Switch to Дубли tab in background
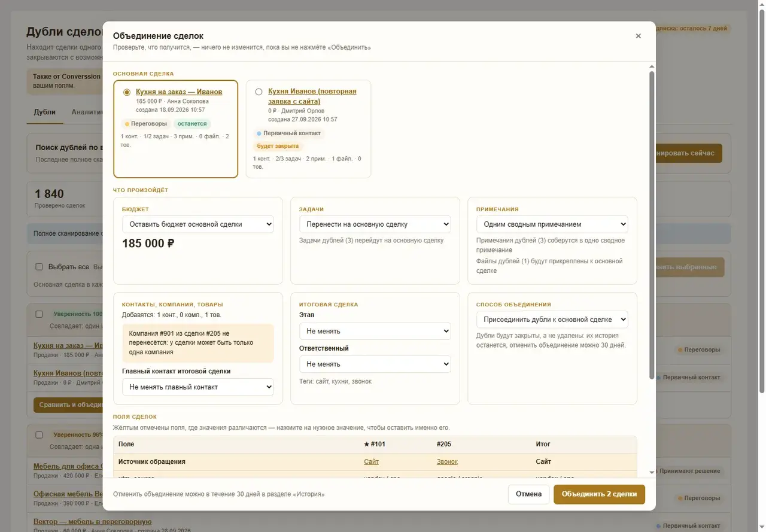This screenshot has width=766, height=532. click(45, 112)
